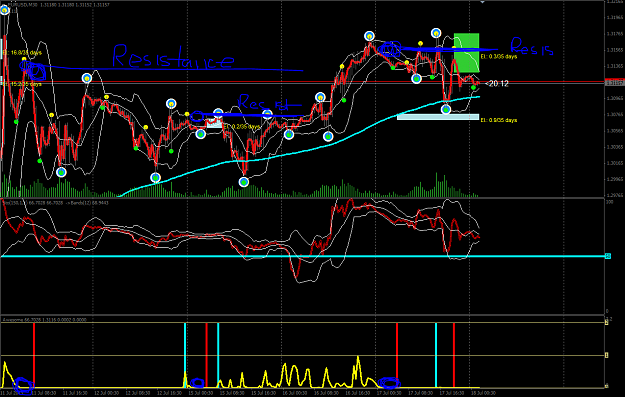Click the 1.30765 price axis label
Screen dimensions: 625x397
pos(615,114)
